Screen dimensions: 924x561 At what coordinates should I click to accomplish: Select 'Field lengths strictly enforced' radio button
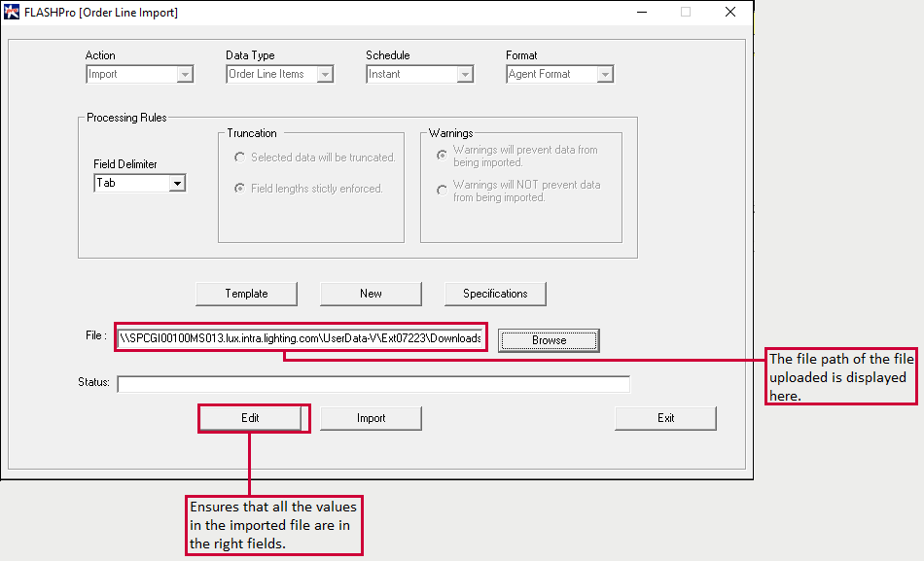coord(240,189)
